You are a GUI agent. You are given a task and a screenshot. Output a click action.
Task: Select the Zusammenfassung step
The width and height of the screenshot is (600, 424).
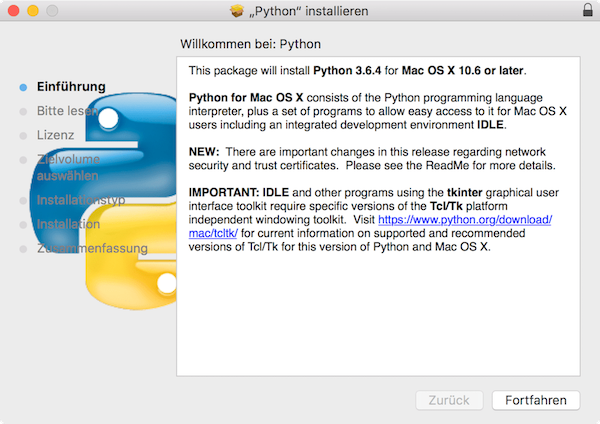click(92, 248)
